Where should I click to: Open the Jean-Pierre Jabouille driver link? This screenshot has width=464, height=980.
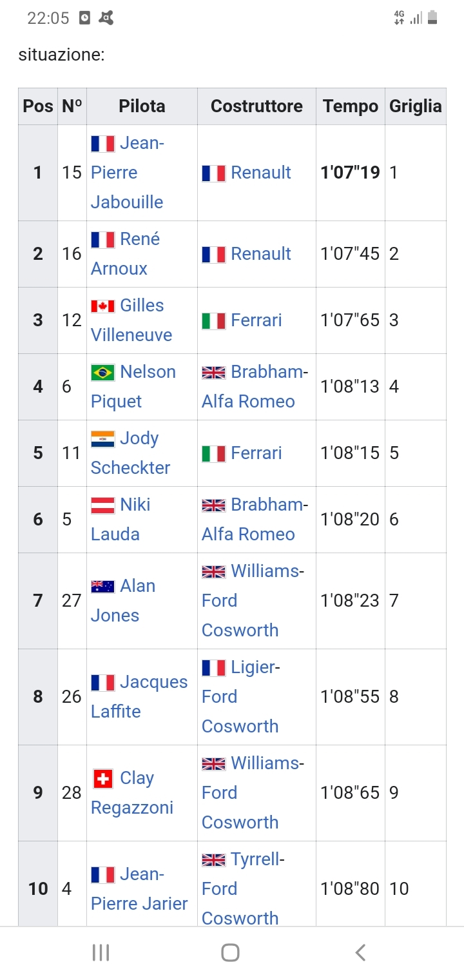127,173
